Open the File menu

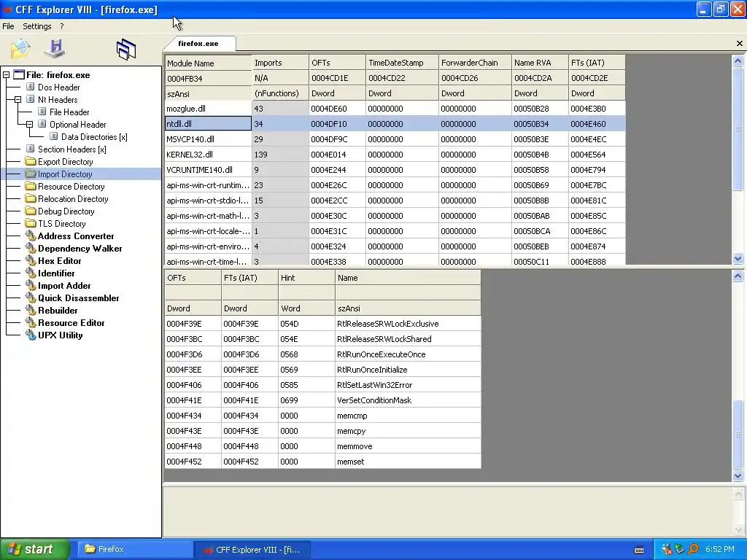pos(8,26)
